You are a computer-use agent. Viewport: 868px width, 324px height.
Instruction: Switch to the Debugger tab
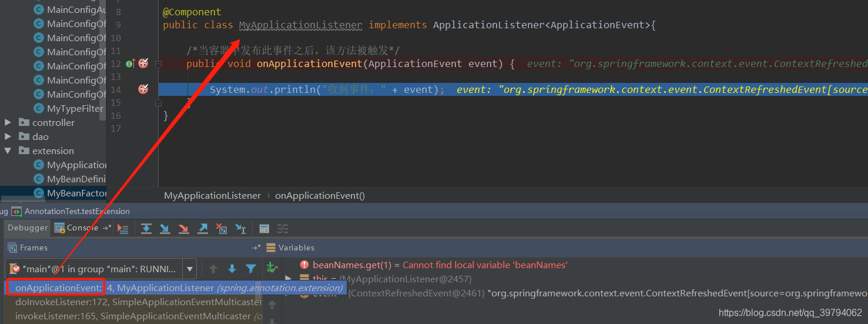(x=28, y=228)
